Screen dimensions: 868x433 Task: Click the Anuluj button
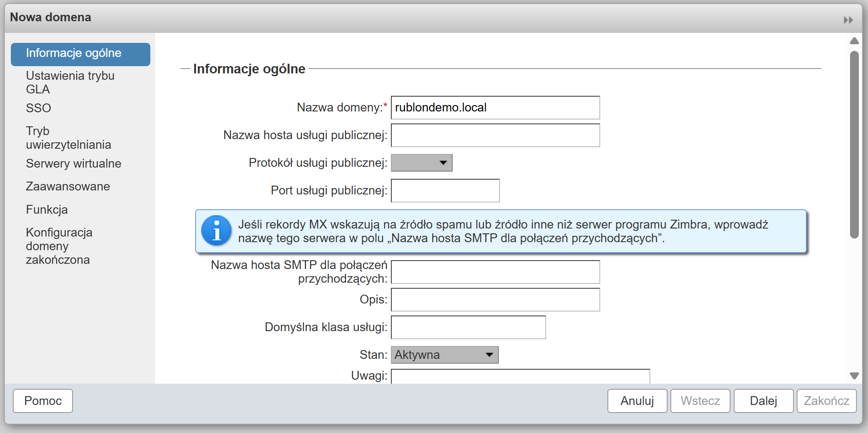pyautogui.click(x=637, y=401)
